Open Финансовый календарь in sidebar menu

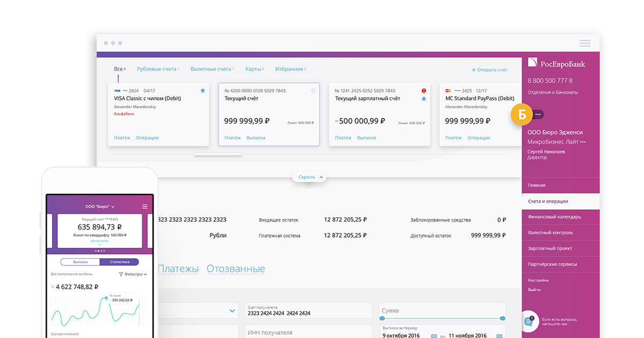(554, 217)
